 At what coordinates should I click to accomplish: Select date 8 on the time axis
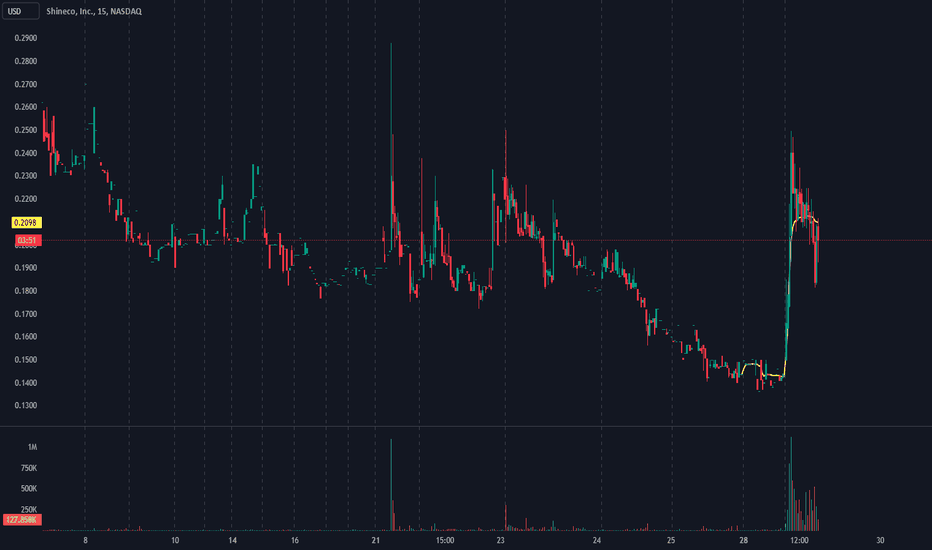click(85, 540)
